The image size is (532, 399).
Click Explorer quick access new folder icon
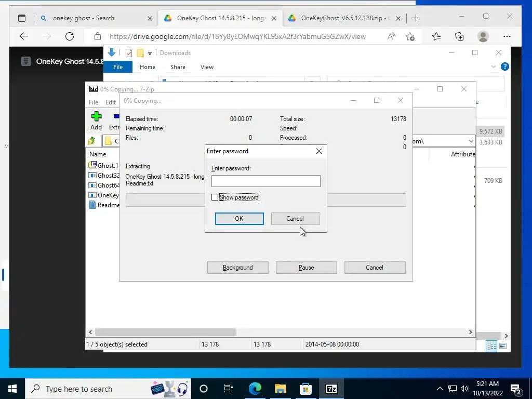click(140, 53)
